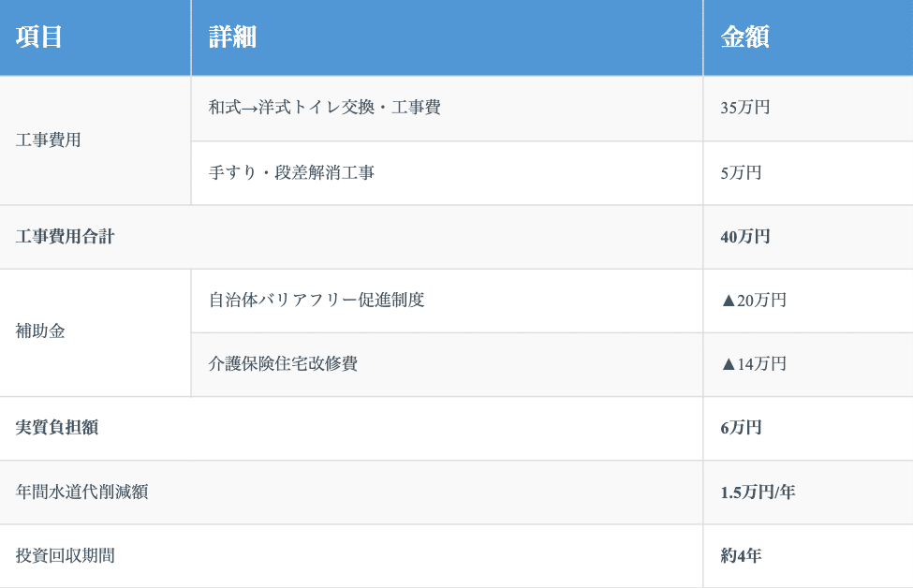
Task: Click the 補助金 row label cell
Action: point(41,331)
